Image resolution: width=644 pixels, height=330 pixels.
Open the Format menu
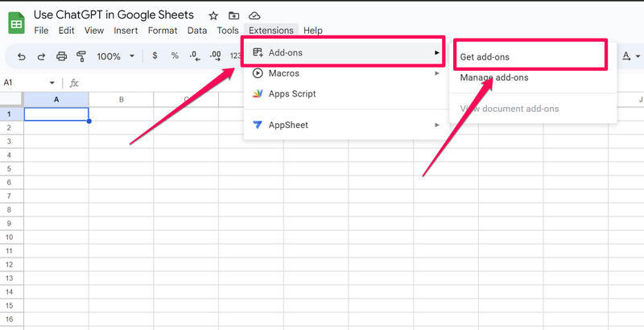click(163, 31)
